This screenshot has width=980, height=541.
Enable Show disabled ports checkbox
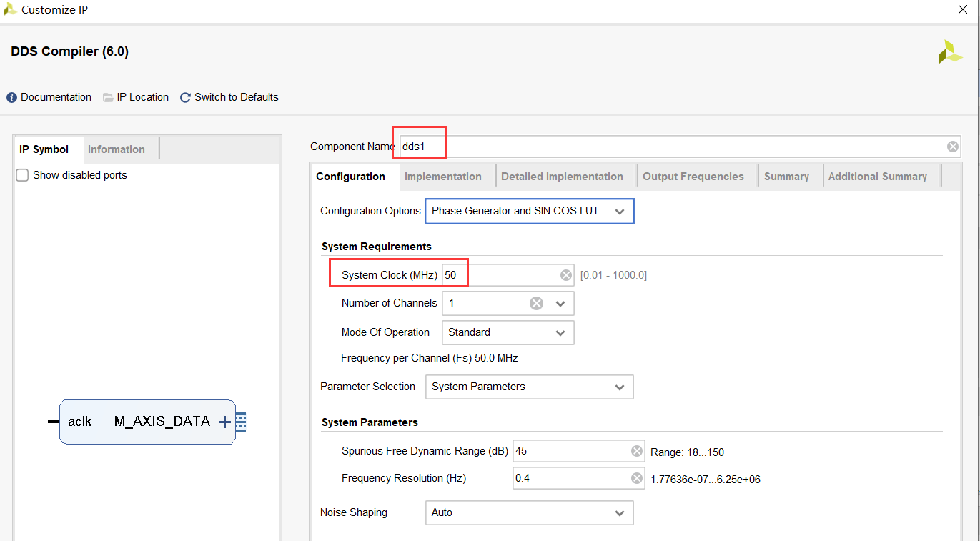tap(23, 175)
